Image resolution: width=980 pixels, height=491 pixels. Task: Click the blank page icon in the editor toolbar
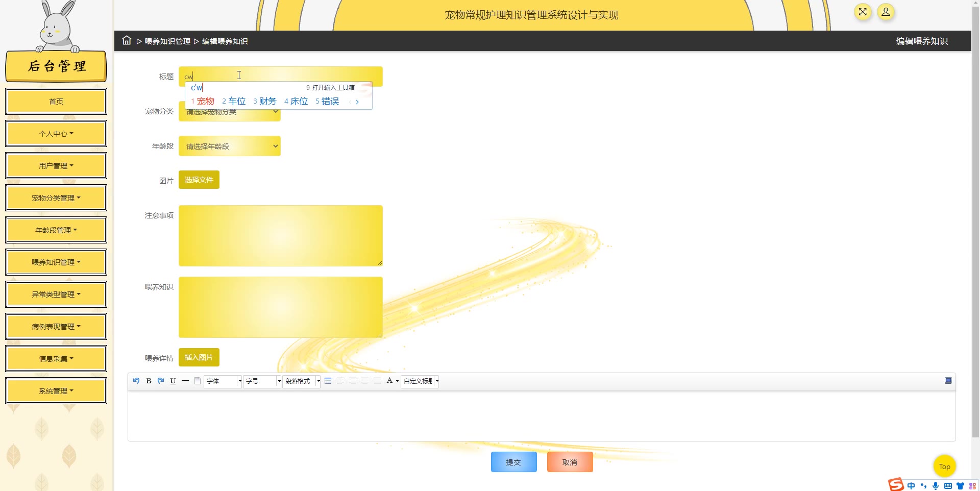click(198, 381)
